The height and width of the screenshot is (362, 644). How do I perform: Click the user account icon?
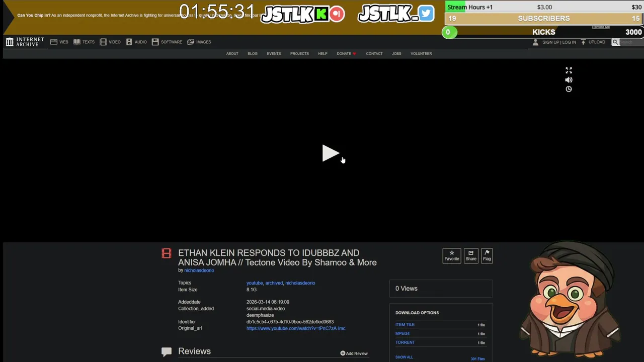pos(535,42)
